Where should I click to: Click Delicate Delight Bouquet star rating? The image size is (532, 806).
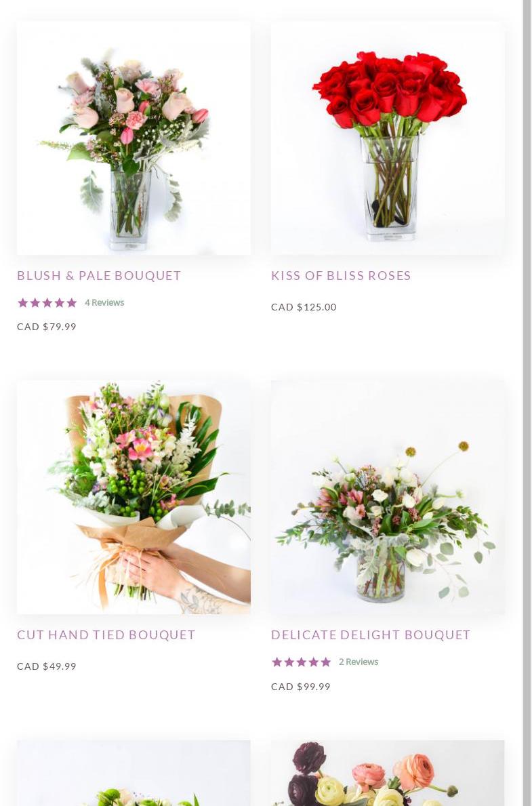(x=301, y=662)
